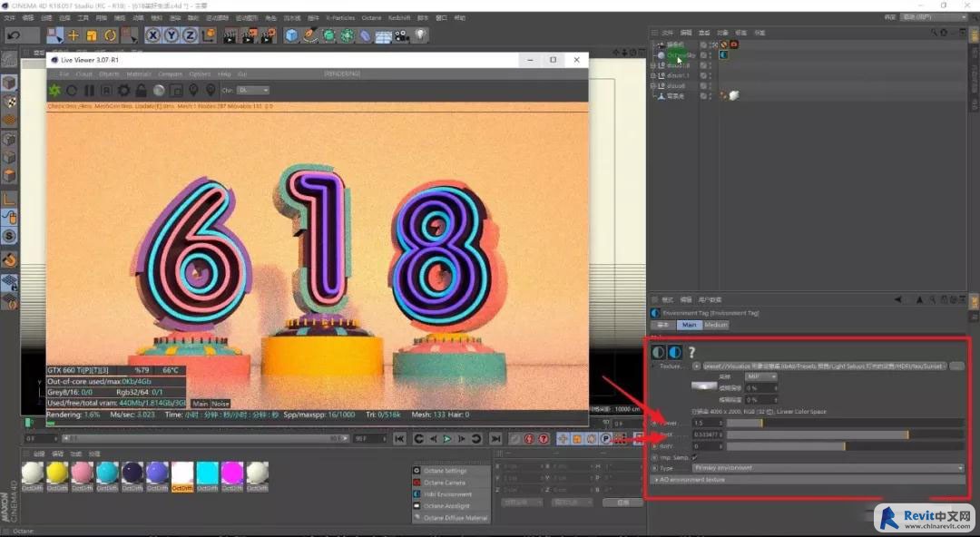
Task: Click the Power value input field
Action: coord(708,424)
